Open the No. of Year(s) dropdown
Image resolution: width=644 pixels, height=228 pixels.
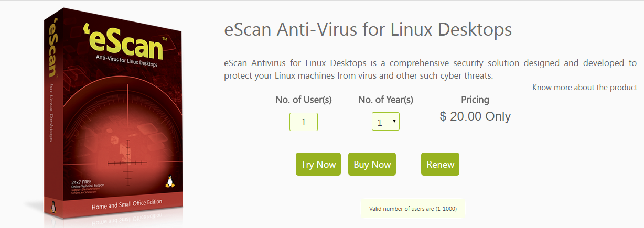point(385,122)
